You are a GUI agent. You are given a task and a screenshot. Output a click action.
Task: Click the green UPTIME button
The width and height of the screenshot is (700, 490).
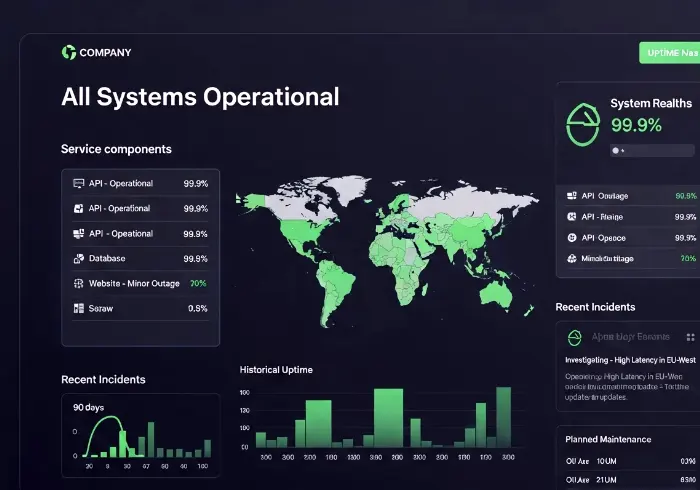point(670,53)
